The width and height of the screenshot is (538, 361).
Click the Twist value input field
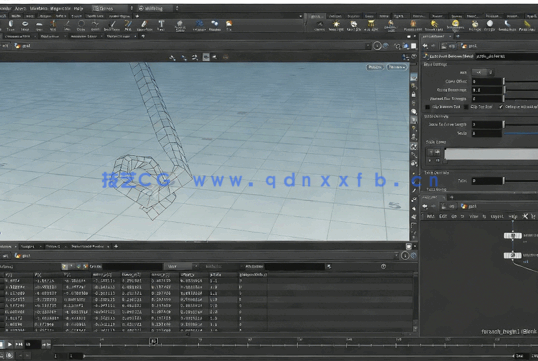(x=487, y=180)
